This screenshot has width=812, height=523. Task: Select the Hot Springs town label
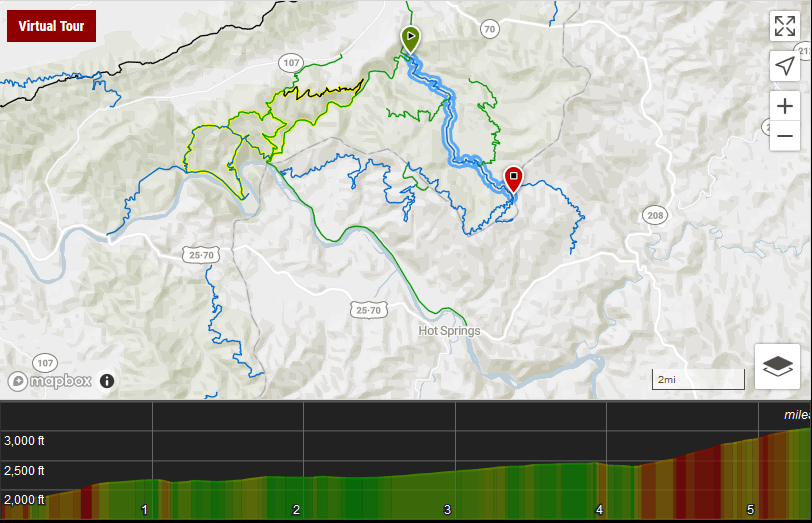tap(449, 330)
